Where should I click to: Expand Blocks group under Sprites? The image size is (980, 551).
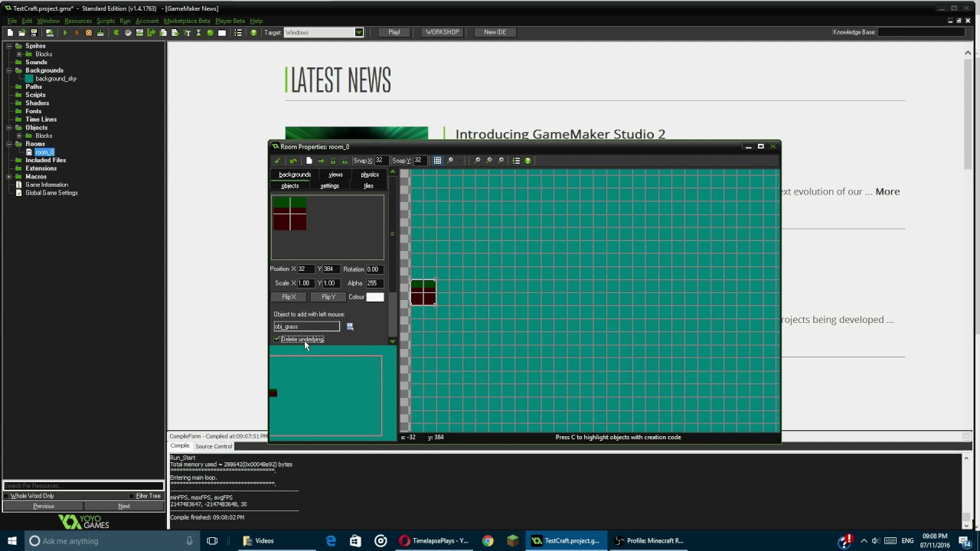[x=19, y=54]
